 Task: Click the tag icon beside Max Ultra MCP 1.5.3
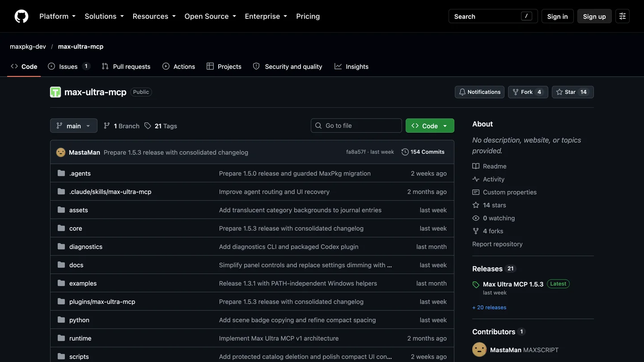click(x=476, y=285)
